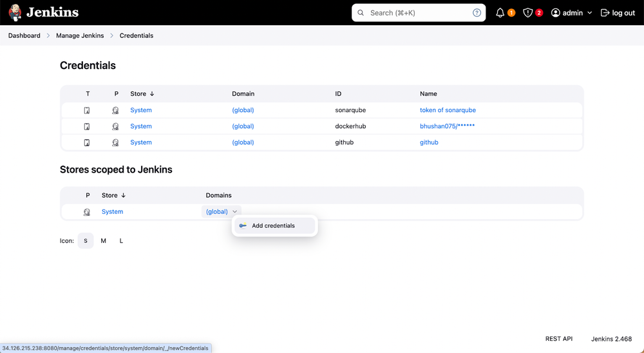Click the Credentials page heading
This screenshot has width=644, height=353.
[x=88, y=65]
